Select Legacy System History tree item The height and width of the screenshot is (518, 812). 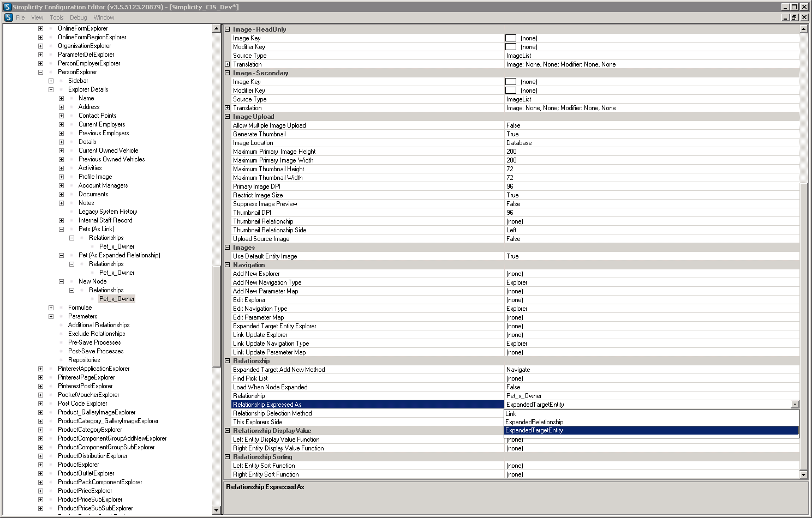[108, 212]
